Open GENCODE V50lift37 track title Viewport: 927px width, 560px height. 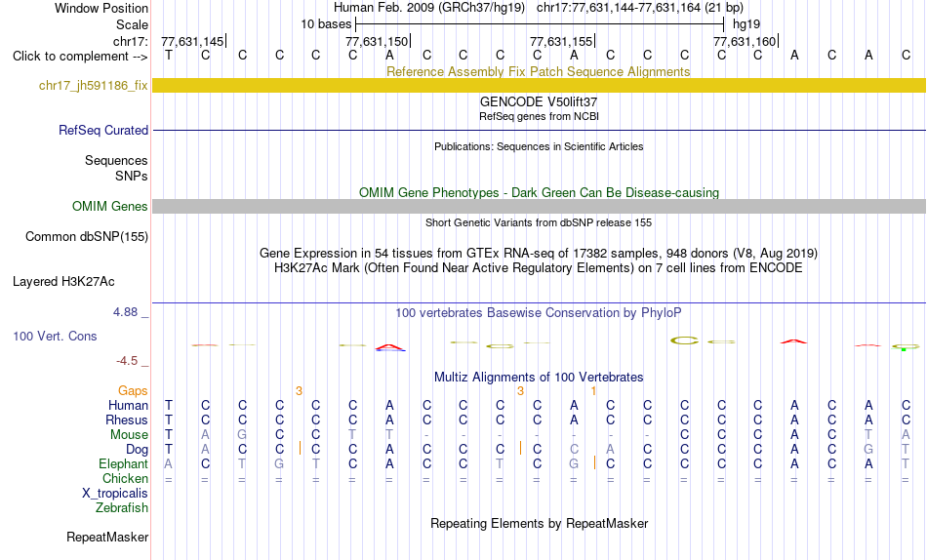[539, 101]
